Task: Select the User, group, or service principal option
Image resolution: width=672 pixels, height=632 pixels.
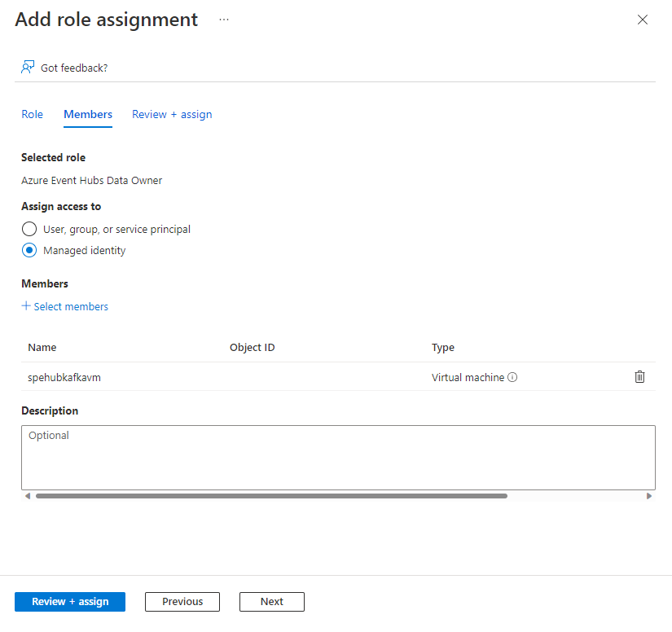Action: [29, 229]
